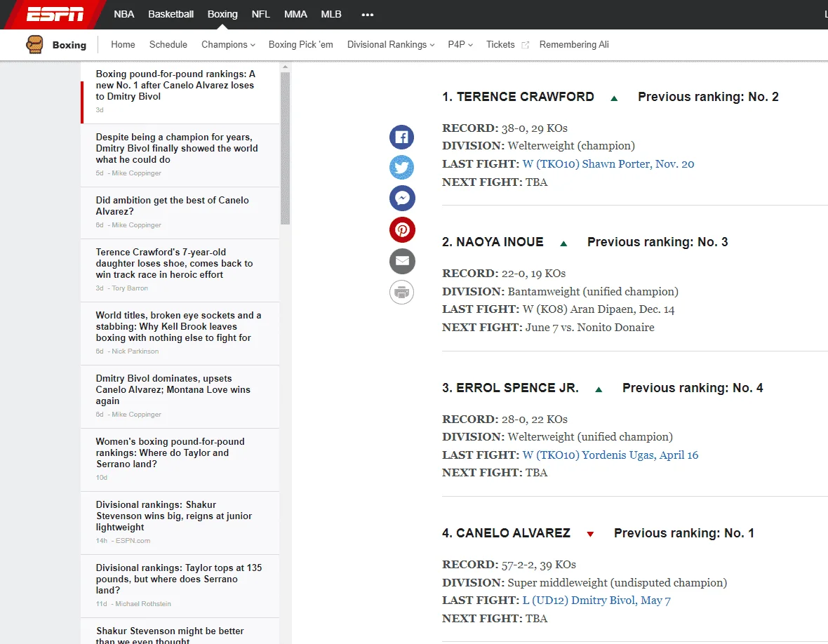Viewport: 828px width, 644px height.
Task: Click the '4. CANELO ALVAREZ' heading
Action: (x=506, y=533)
